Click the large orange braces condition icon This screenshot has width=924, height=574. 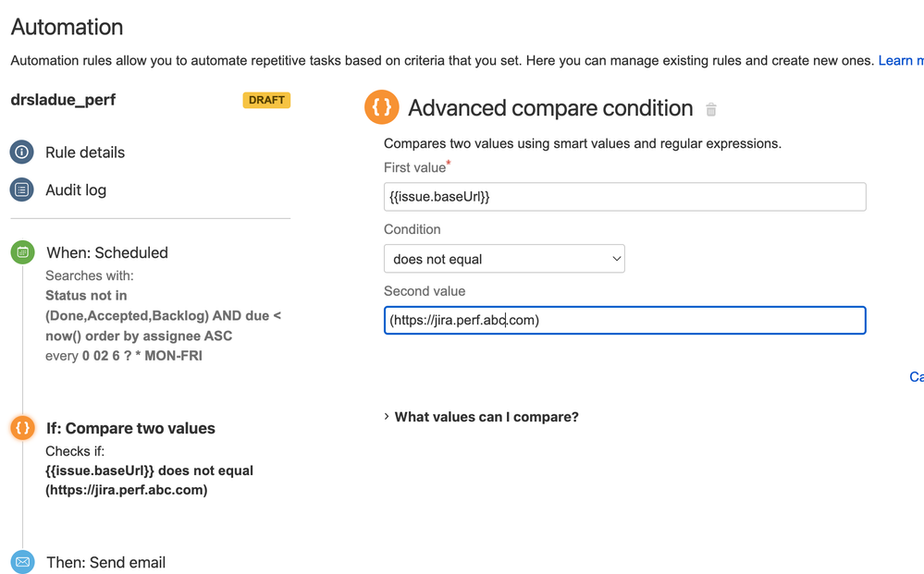382,107
